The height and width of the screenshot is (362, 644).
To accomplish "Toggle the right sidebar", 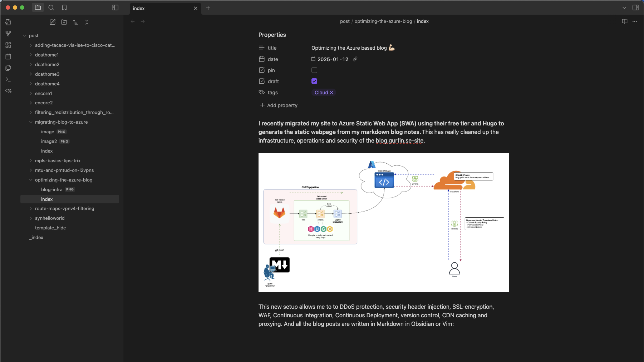I will 635,8.
